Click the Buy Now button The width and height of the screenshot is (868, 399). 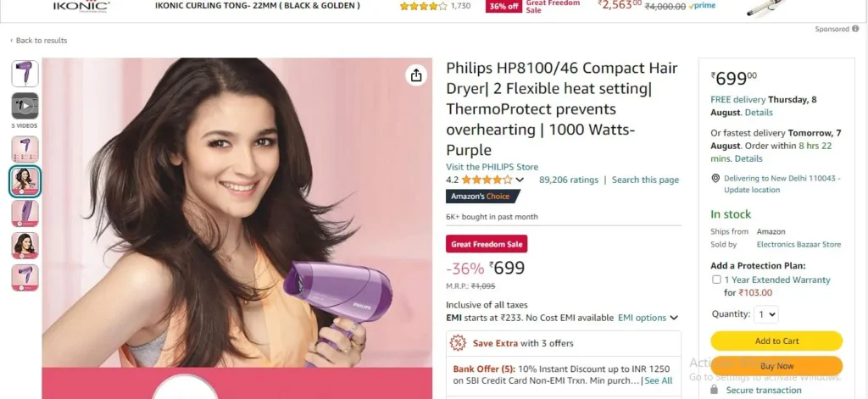coord(776,366)
